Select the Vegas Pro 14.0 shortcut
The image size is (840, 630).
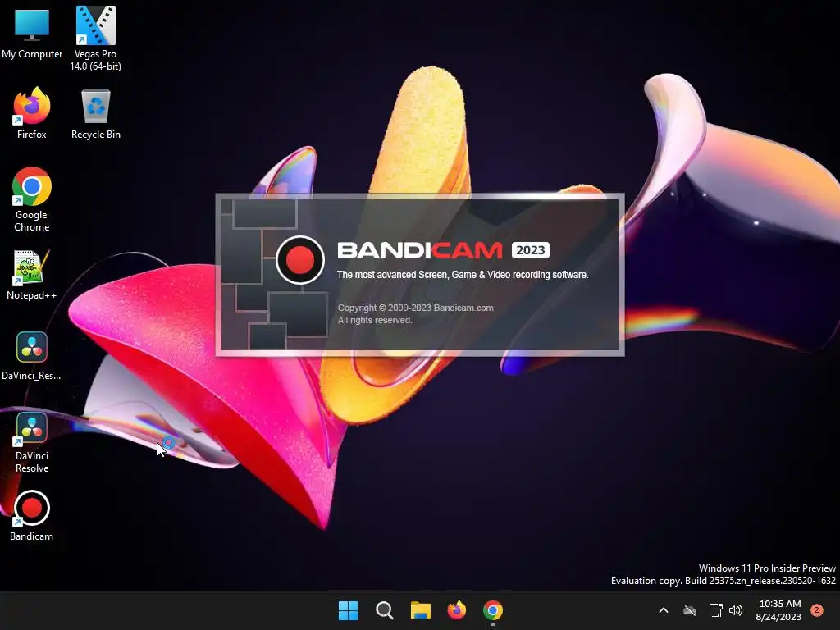95,39
